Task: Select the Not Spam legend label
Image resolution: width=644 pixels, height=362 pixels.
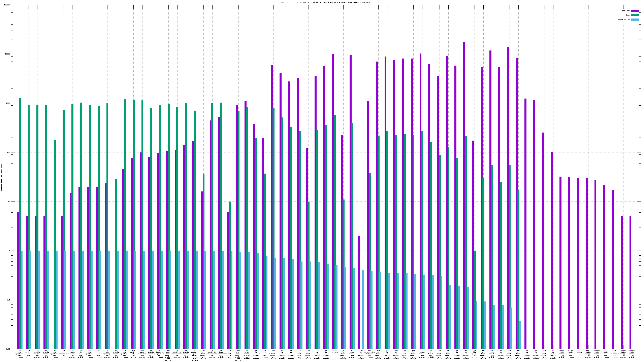Action: click(626, 11)
